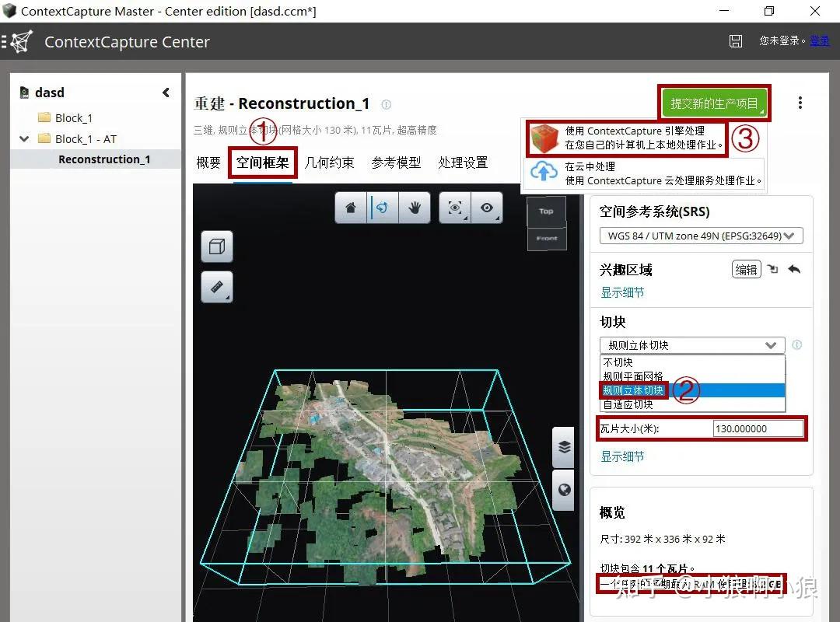Open the globe basemap icon
Viewport: 840px width, 622px height.
[562, 490]
